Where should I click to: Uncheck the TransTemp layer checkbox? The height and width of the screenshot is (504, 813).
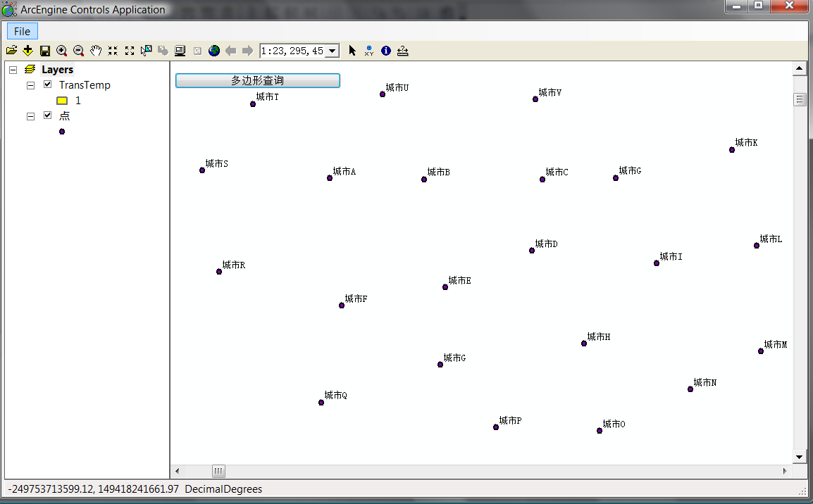point(48,85)
